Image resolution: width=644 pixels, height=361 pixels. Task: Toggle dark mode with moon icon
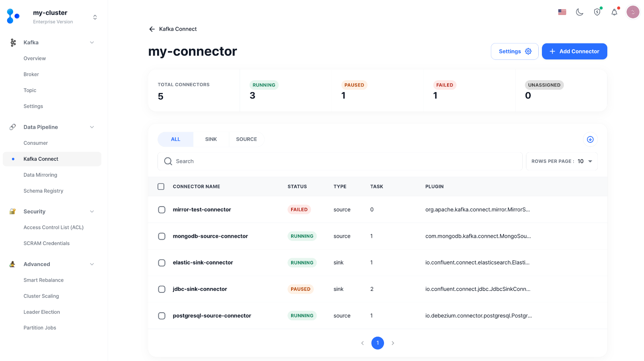tap(579, 12)
